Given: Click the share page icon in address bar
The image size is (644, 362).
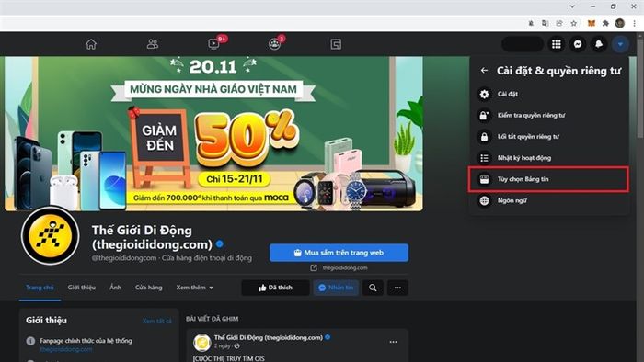Looking at the screenshot, I should coord(559,23).
